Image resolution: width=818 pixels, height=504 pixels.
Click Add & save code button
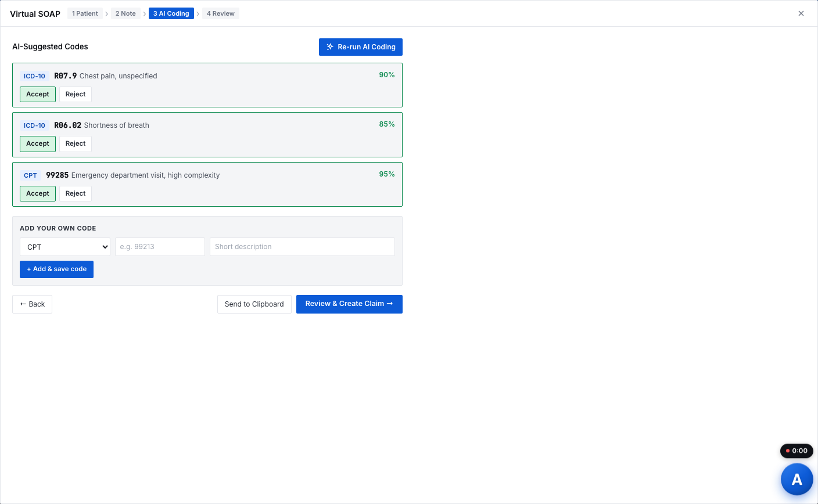click(56, 269)
